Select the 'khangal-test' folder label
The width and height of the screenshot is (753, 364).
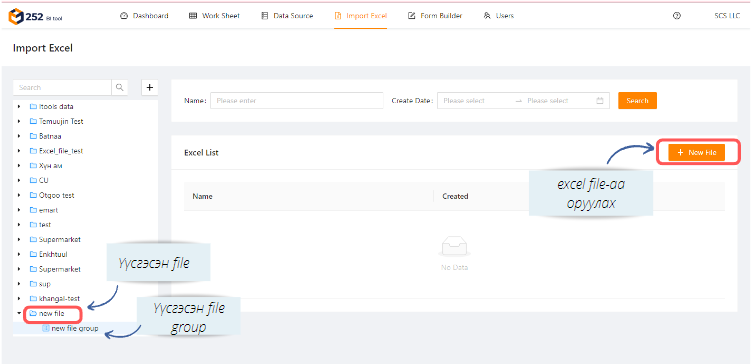[59, 299]
